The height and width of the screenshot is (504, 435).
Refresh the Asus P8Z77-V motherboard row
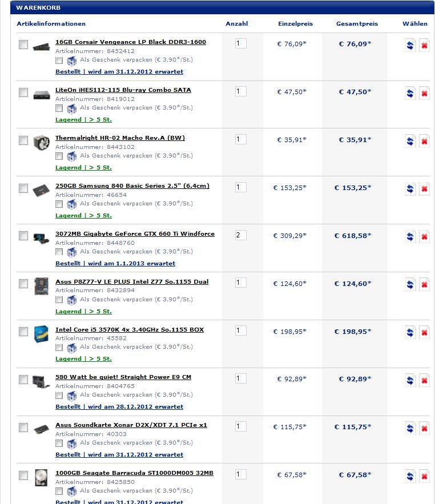pyautogui.click(x=410, y=285)
